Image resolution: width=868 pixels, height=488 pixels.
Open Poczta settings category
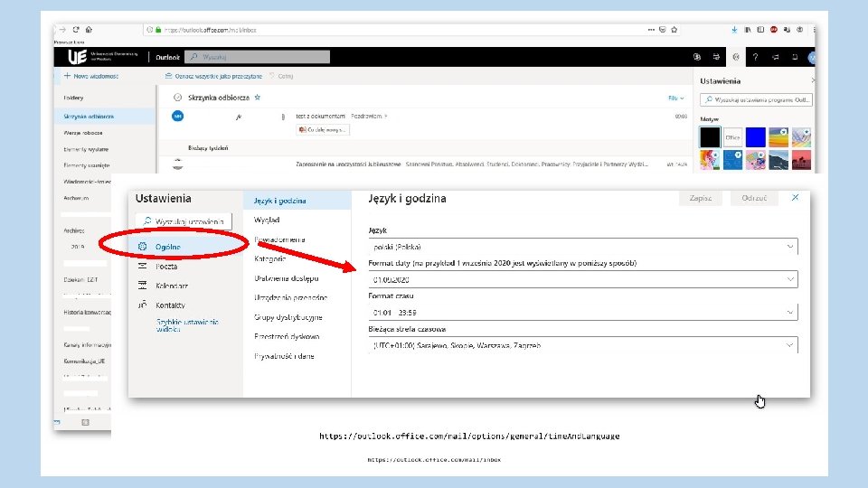(x=166, y=266)
